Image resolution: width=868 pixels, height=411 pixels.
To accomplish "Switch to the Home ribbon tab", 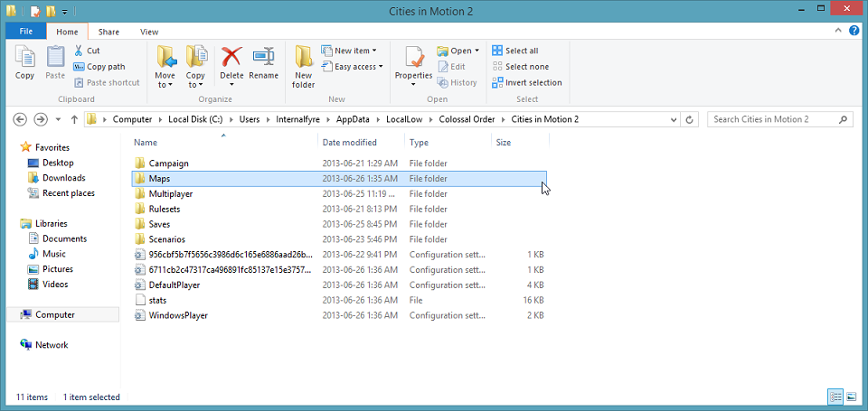I will [67, 32].
